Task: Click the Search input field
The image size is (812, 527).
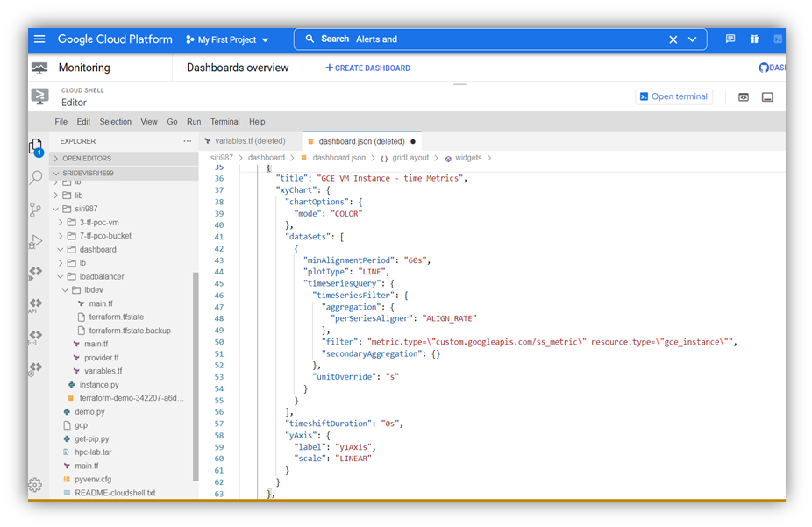Action: 500,39
